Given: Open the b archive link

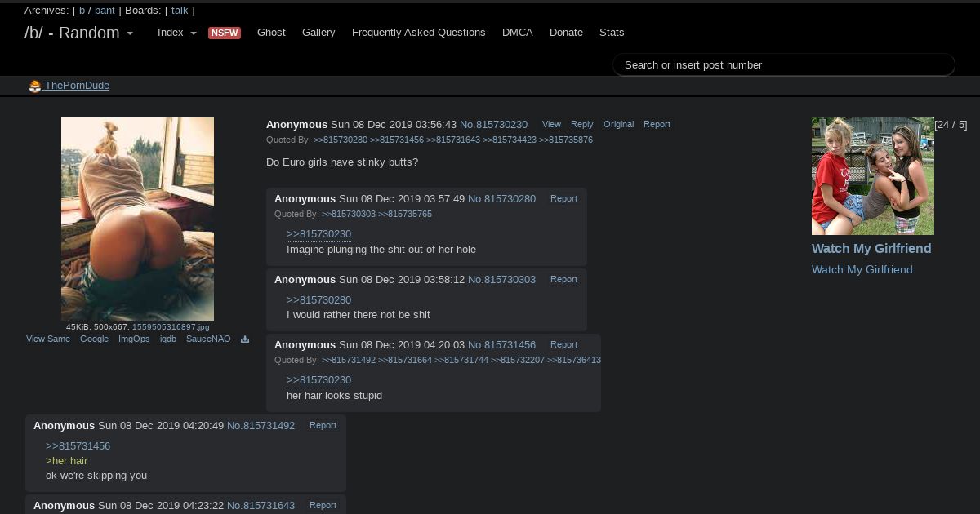Looking at the screenshot, I should coord(82,11).
